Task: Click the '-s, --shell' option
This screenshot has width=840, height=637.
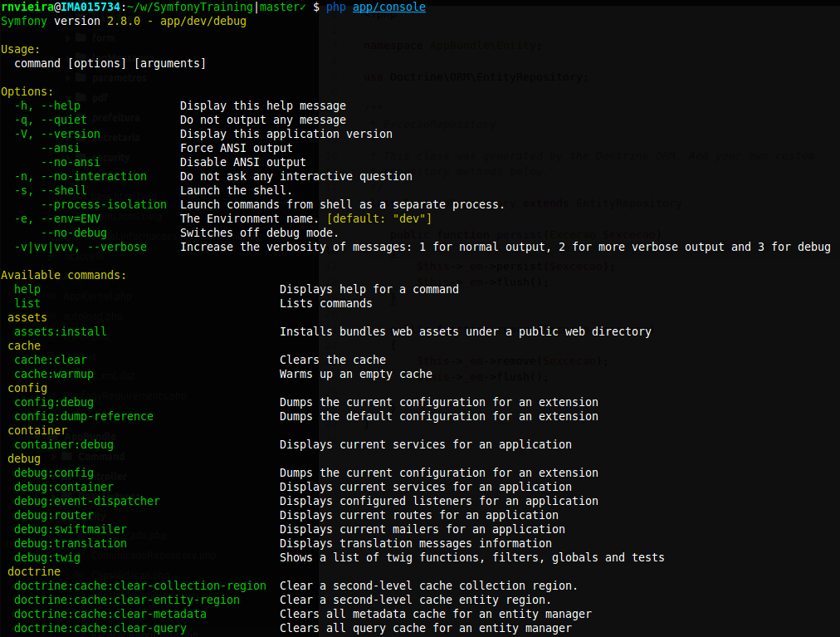Action: tap(51, 190)
